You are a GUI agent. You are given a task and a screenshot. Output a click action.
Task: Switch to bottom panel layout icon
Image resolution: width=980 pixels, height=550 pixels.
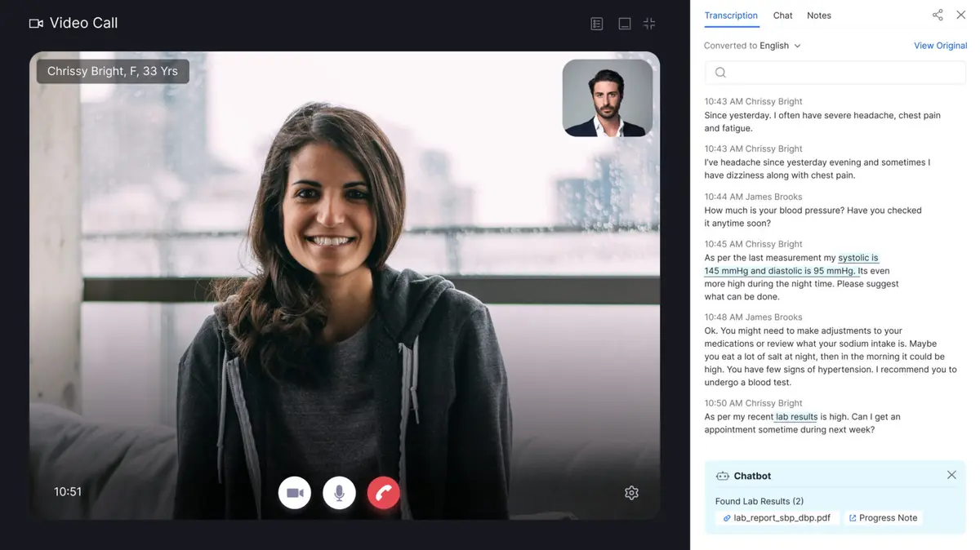click(x=624, y=24)
